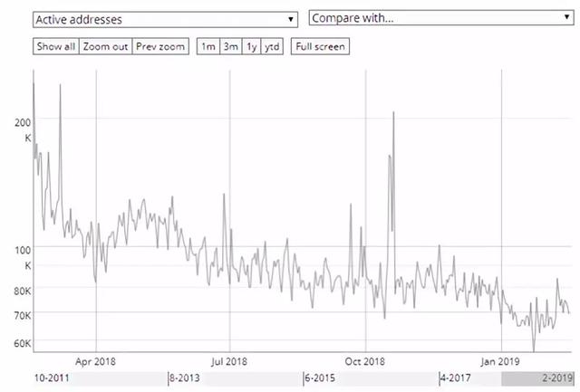Open the Active addresses dropdown
Viewport: 580px width, 392px height.
[x=165, y=18]
